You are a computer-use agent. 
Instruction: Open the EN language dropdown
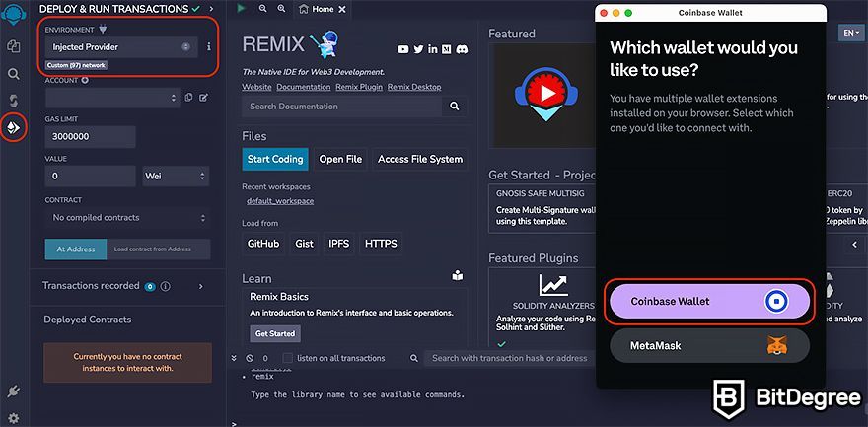851,33
